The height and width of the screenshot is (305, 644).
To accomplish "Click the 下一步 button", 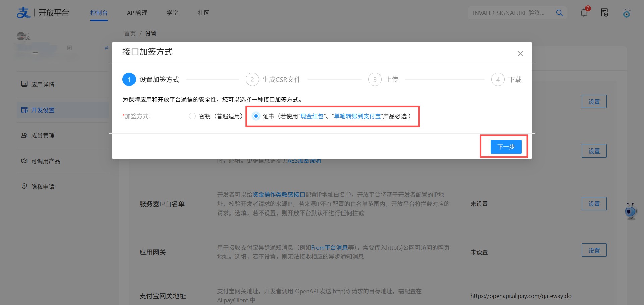I will [506, 147].
